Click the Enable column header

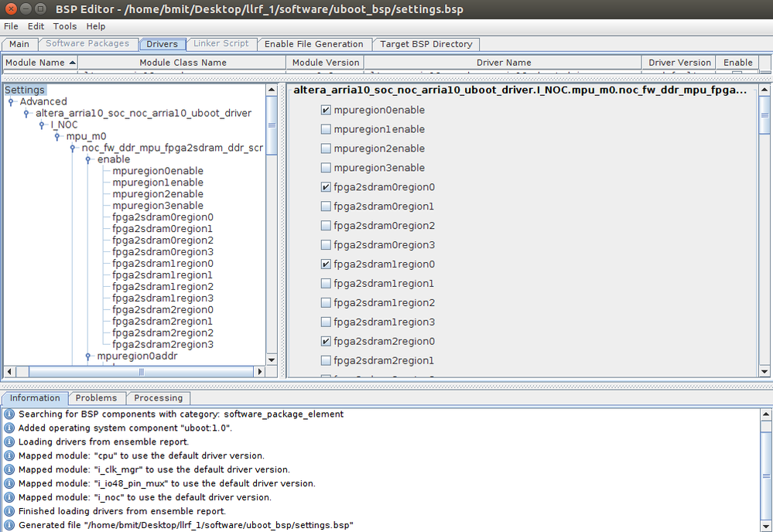click(738, 63)
